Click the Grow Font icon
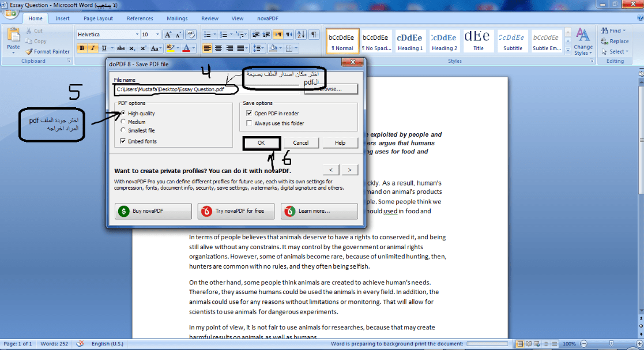The width and height of the screenshot is (644, 350). (x=168, y=35)
